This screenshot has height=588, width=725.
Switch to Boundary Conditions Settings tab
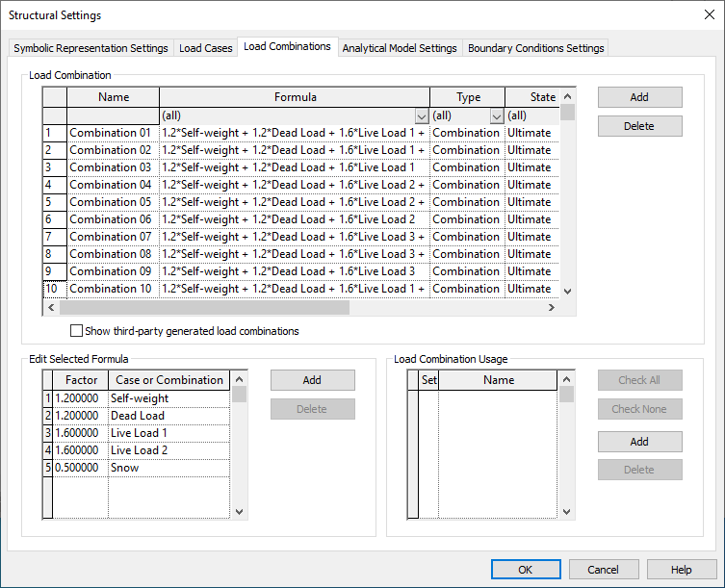tap(535, 48)
